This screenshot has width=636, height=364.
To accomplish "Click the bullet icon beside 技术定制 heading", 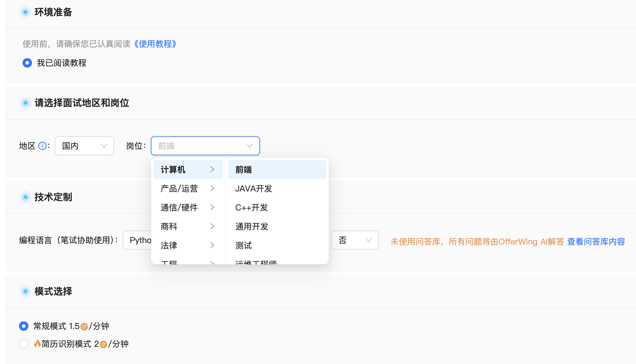I will point(25,197).
